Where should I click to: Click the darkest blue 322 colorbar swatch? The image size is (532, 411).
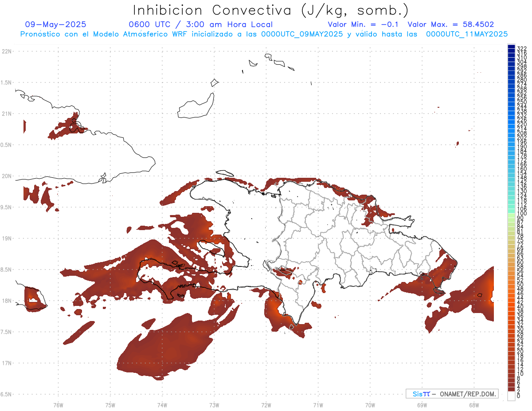click(511, 47)
